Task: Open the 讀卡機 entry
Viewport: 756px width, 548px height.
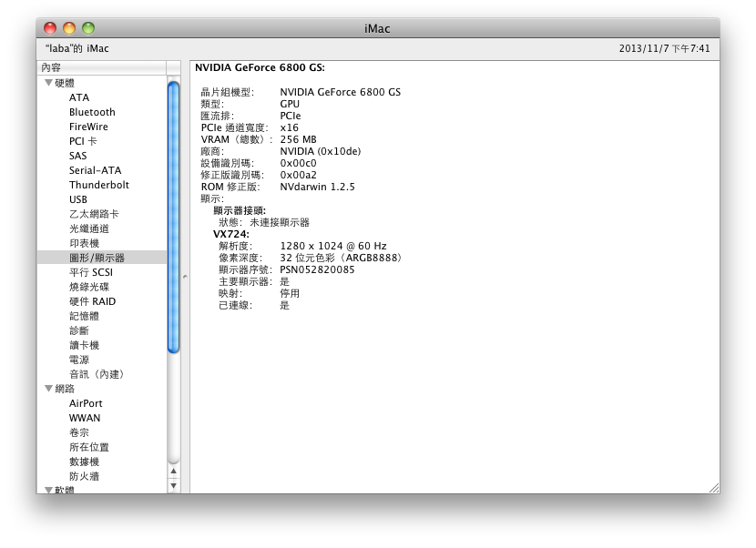Action: [x=85, y=345]
